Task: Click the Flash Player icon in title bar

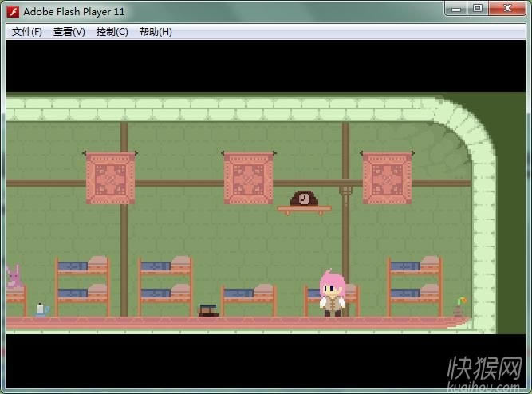Action: [13, 12]
